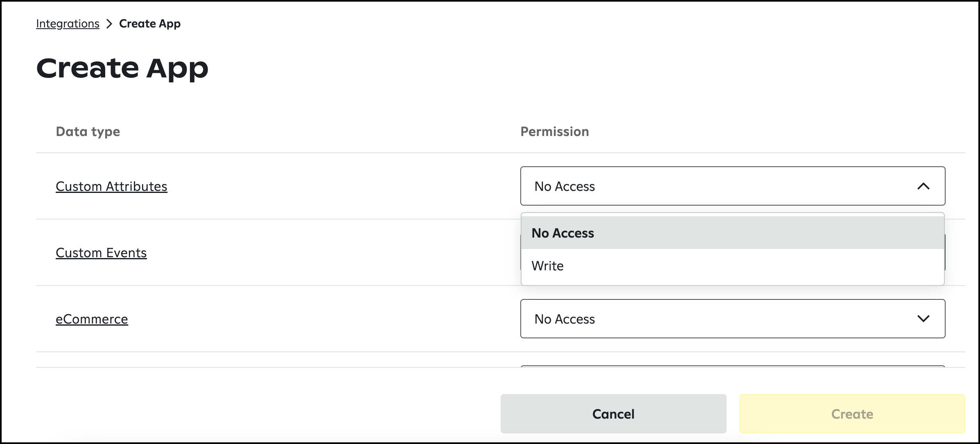
Task: Choose Write from the permission list
Action: pos(733,266)
